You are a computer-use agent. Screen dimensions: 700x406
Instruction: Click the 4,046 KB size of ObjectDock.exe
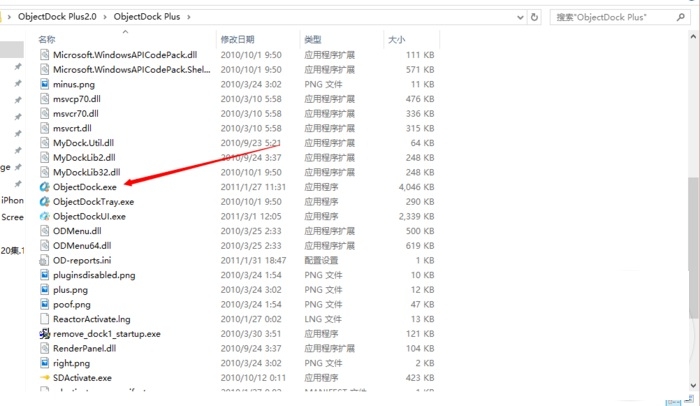[x=417, y=187]
